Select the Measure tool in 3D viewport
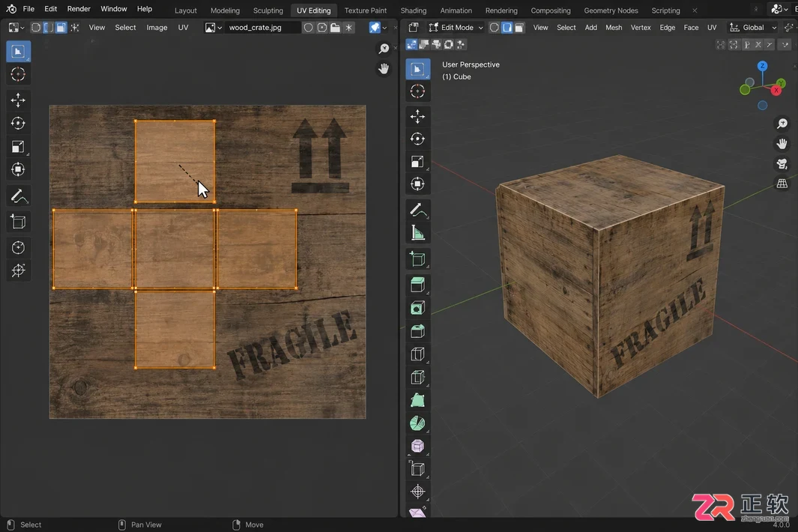 418,233
